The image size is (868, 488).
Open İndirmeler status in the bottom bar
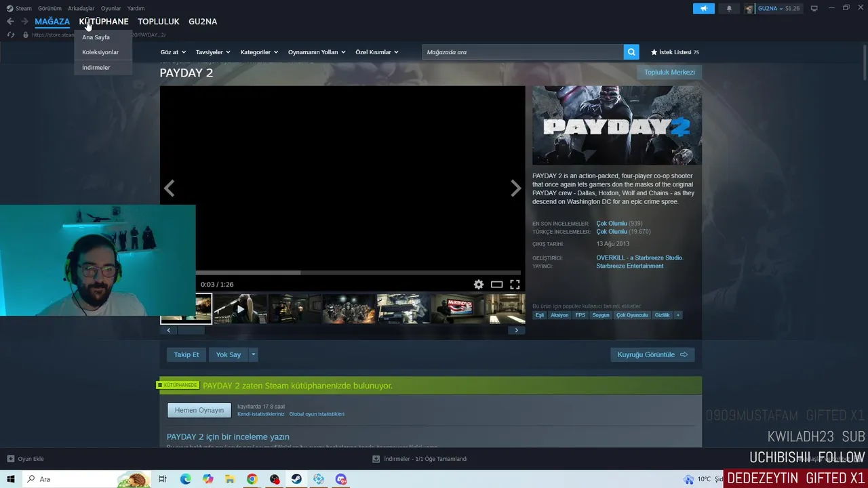(420, 459)
